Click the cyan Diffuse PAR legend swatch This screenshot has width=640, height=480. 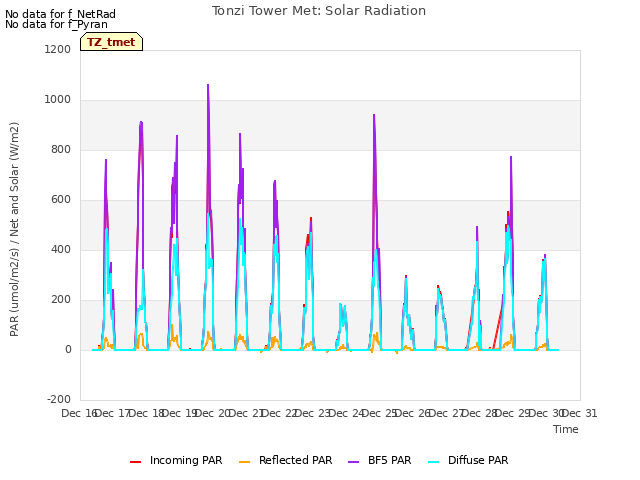(433, 461)
